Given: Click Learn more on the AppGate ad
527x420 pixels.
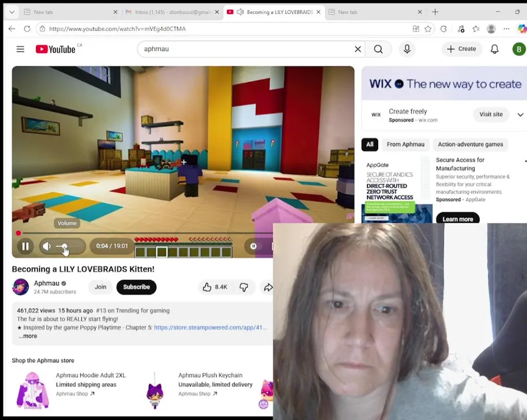Looking at the screenshot, I should 458,219.
